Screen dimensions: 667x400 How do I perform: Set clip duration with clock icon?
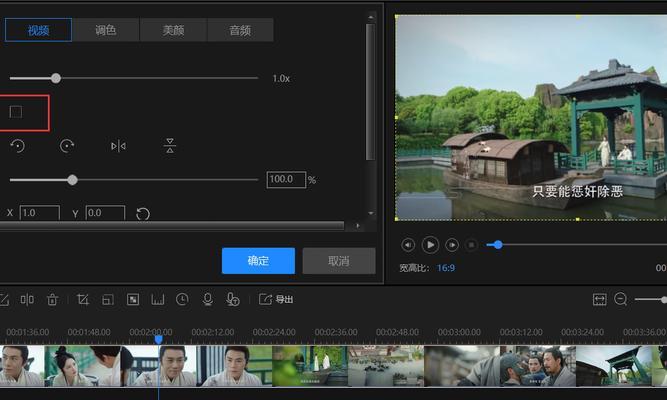point(182,300)
